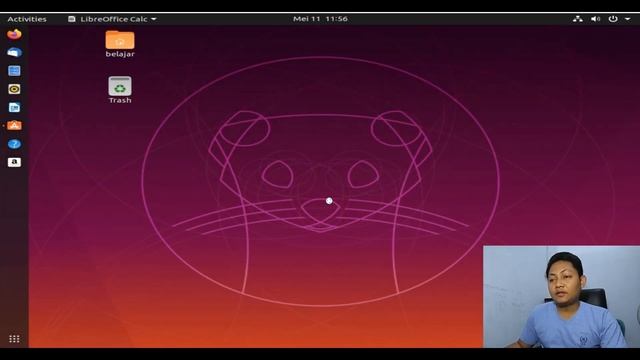Open the Help icon in dock

tap(14, 144)
